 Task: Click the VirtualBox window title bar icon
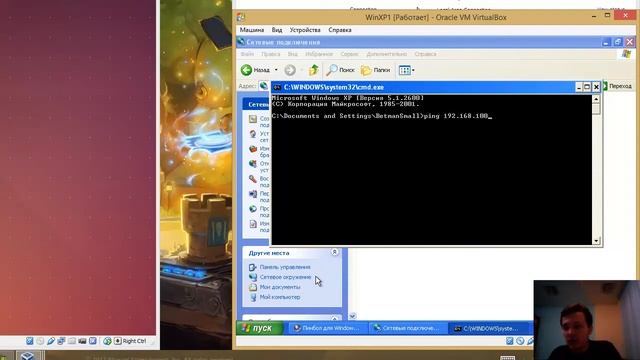[241, 17]
